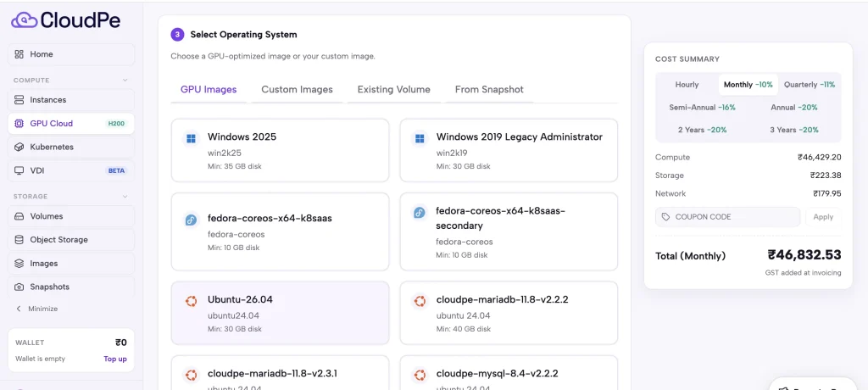
Task: Click the Instances server icon
Action: click(x=19, y=100)
